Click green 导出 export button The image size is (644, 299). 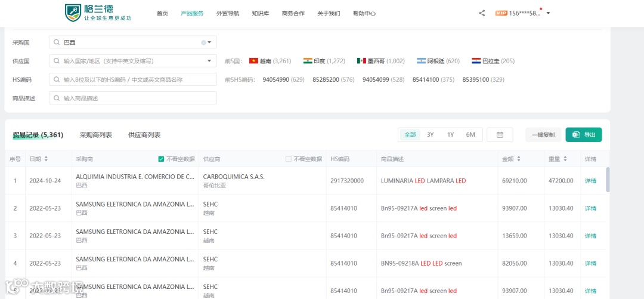[584, 134]
